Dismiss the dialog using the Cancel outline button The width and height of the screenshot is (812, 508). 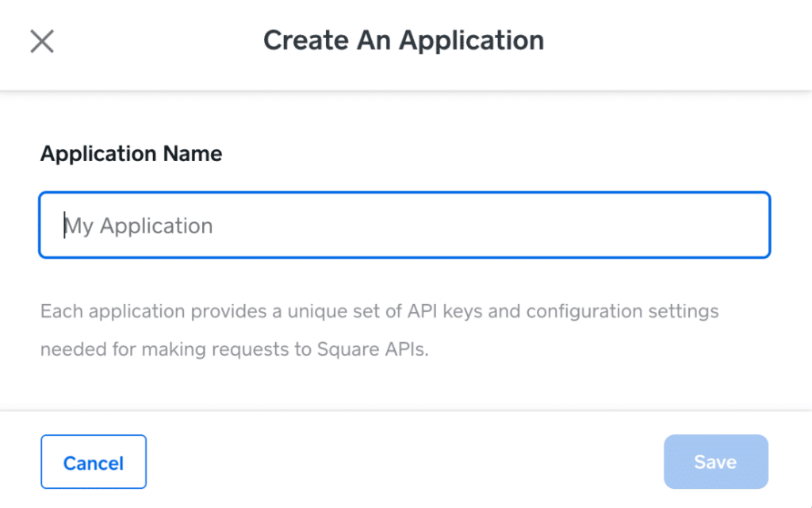tap(94, 462)
